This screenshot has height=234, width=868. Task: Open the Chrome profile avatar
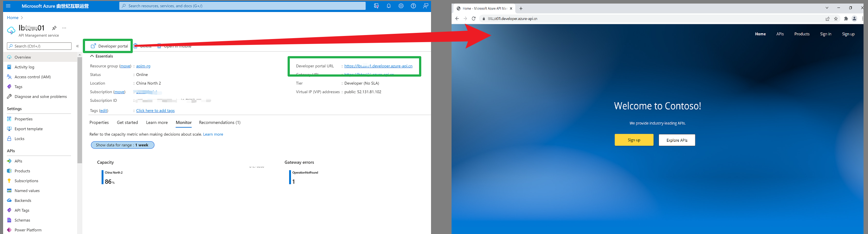tap(854, 19)
